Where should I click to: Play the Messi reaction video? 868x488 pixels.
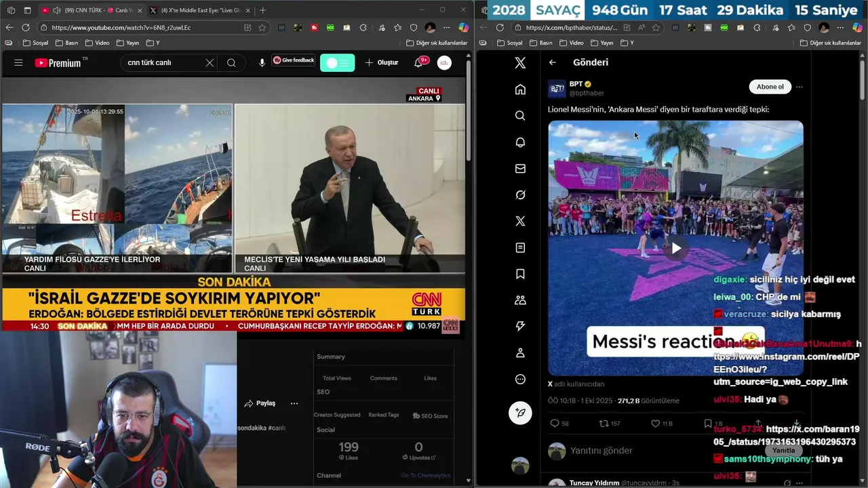(676, 248)
